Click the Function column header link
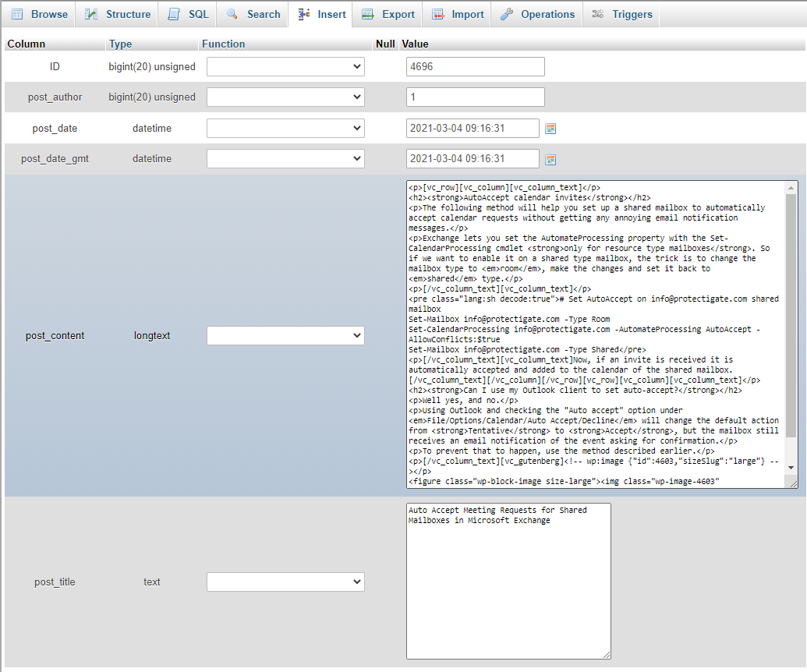807x672 pixels. [x=223, y=44]
